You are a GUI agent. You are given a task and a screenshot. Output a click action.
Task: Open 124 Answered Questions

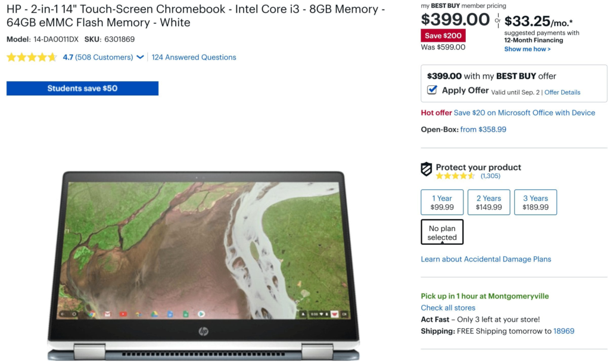[194, 57]
